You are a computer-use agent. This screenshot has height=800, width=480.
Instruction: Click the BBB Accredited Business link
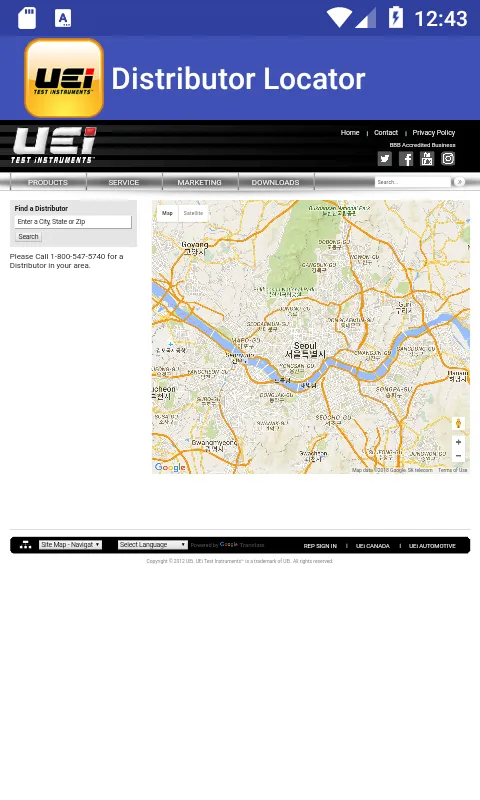tap(422, 145)
